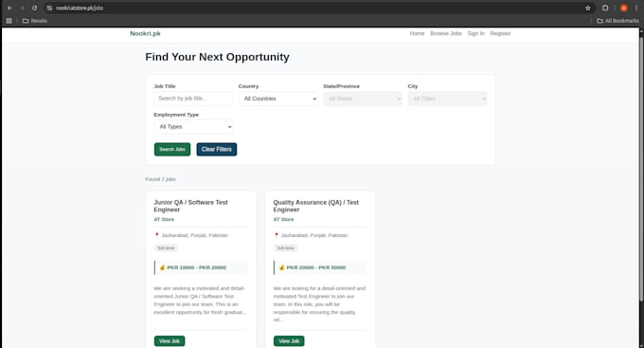The image size is (644, 348).
Task: Click Junior QA job description text
Action: (x=200, y=301)
